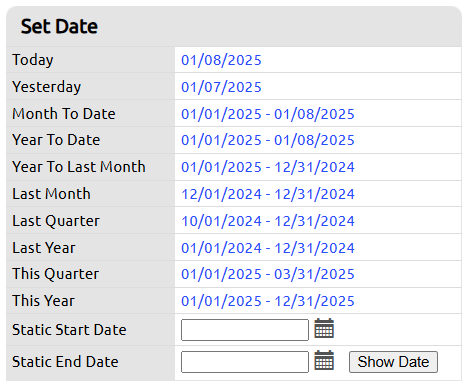Click the Set Date header title
Screen dimensions: 465x385
tap(59, 27)
